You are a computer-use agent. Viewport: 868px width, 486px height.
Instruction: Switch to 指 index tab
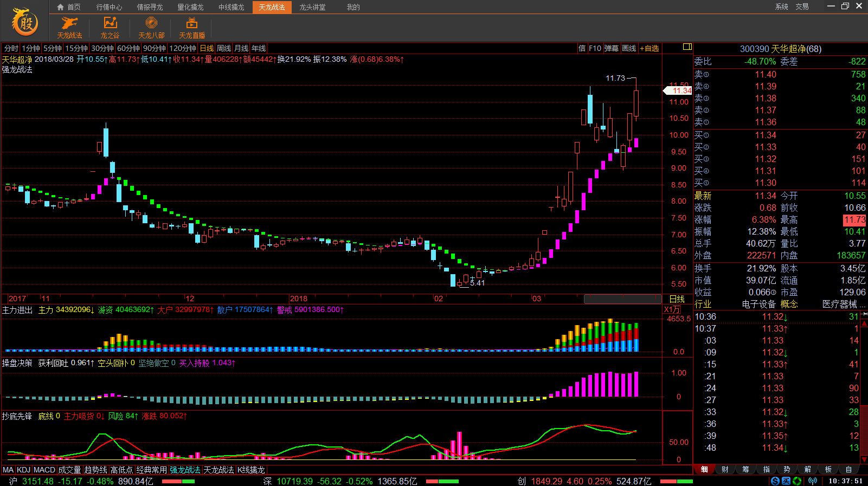coord(766,469)
